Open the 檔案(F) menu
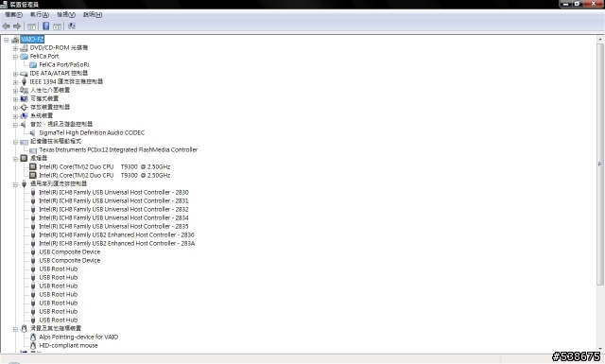 [13, 15]
